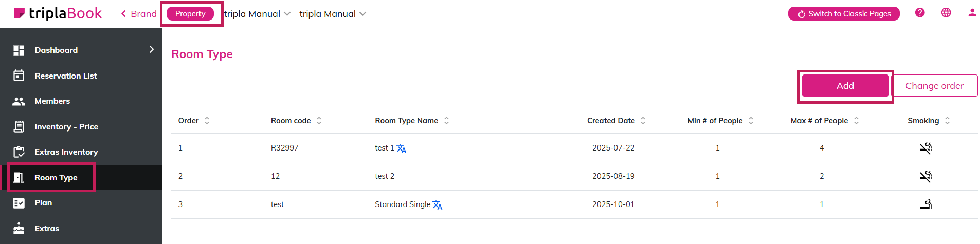Switch to Classic Pages
This screenshot has width=980, height=244.
pyautogui.click(x=844, y=14)
